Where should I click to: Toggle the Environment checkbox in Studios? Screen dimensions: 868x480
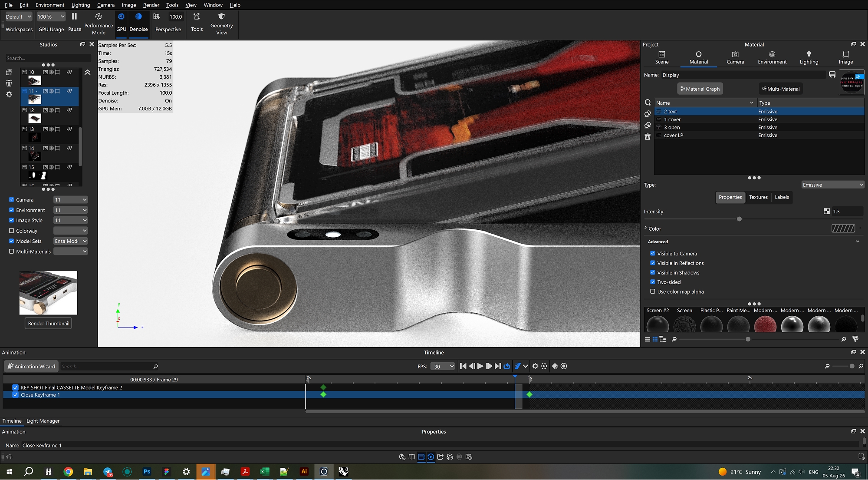tap(12, 210)
